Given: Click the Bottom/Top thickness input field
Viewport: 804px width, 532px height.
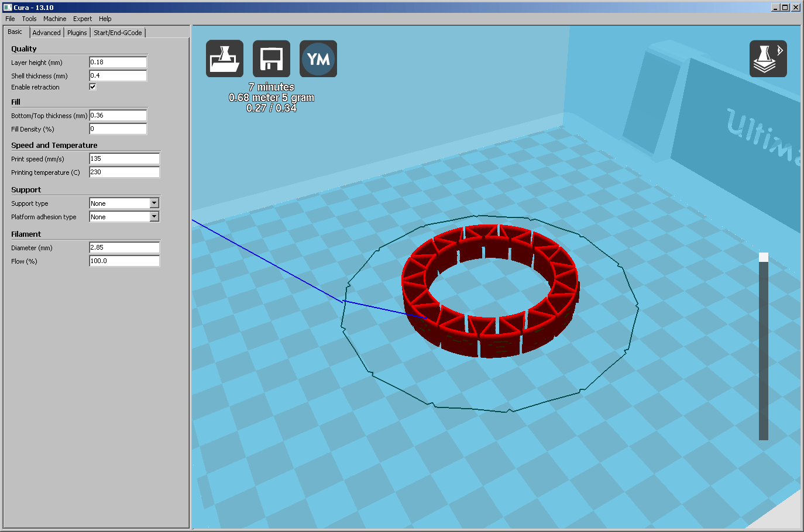Looking at the screenshot, I should pyautogui.click(x=118, y=115).
